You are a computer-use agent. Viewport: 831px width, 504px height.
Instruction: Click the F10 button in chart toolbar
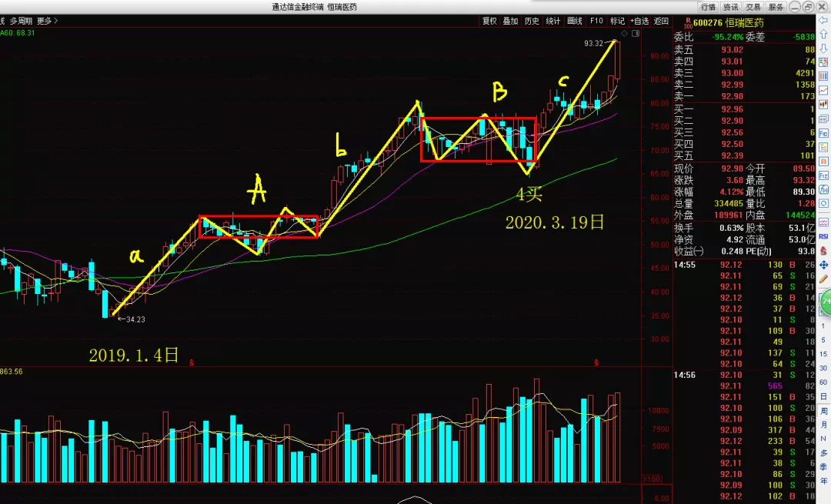point(596,21)
